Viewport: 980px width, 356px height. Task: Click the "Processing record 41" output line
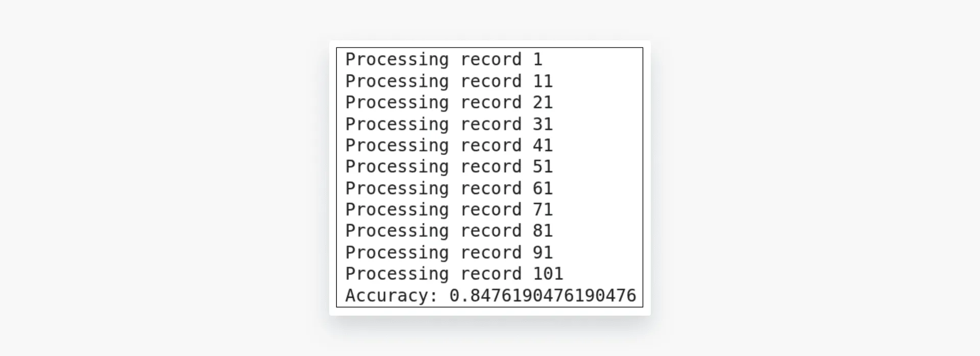click(449, 146)
